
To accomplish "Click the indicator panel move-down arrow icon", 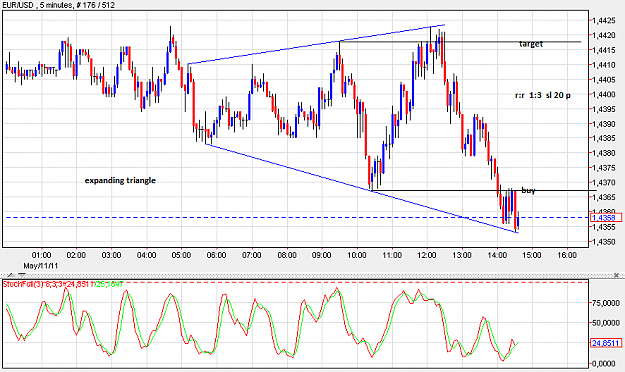I will pyautogui.click(x=22, y=275).
